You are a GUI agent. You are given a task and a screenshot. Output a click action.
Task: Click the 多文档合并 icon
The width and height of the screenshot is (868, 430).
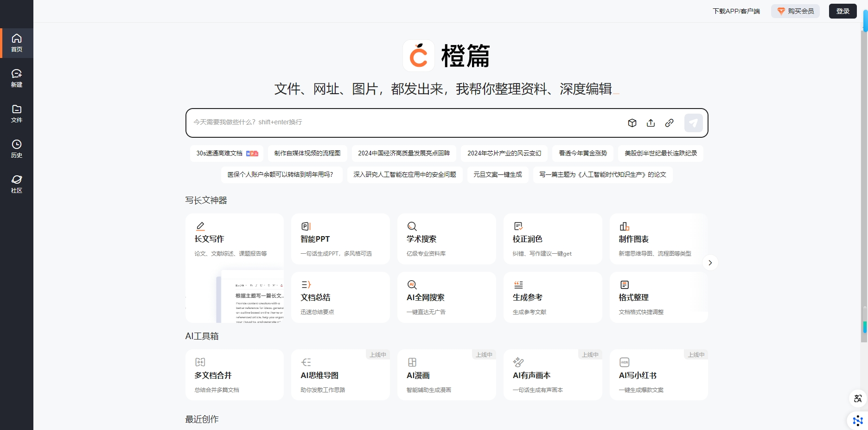click(200, 362)
